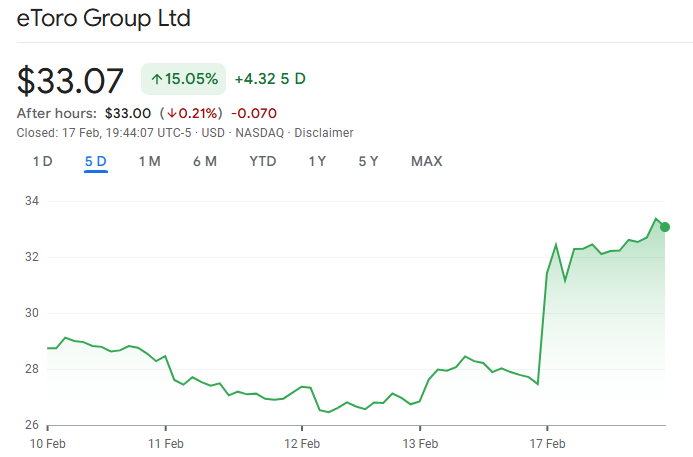Click the 12 Feb date axis label
Viewport: 693px width, 457px height.
click(302, 442)
